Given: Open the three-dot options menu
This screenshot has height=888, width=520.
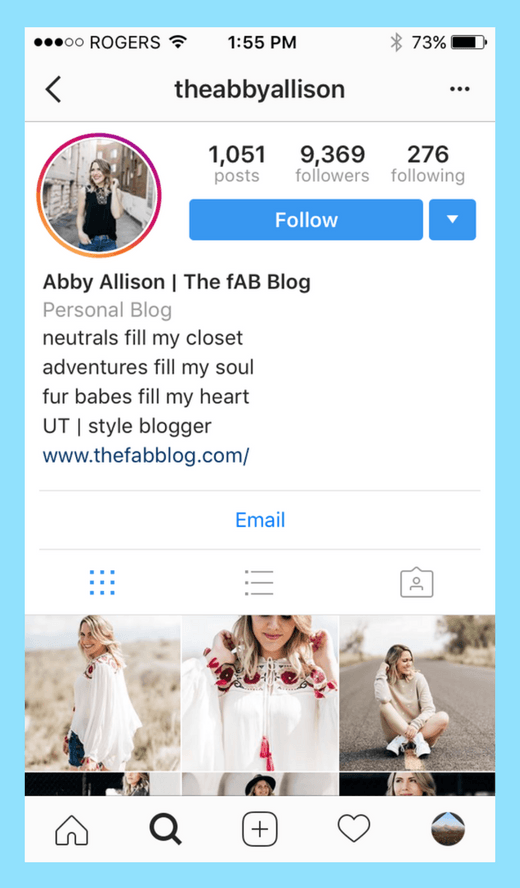Looking at the screenshot, I should click(x=459, y=89).
